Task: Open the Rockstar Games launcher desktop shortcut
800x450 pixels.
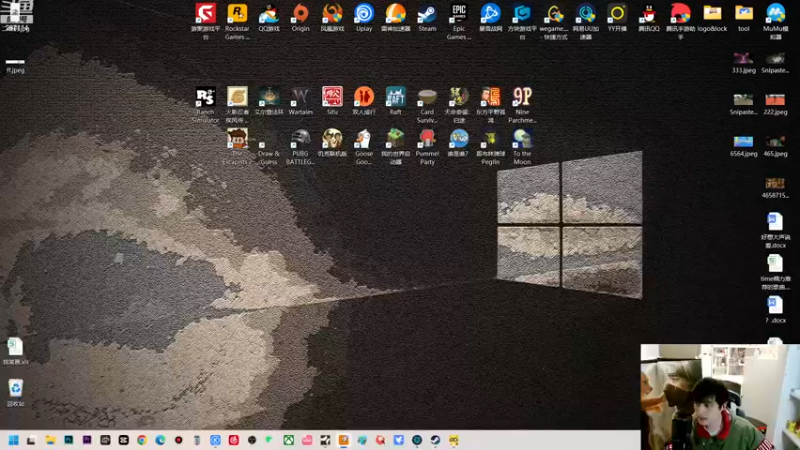Action: pyautogui.click(x=237, y=21)
